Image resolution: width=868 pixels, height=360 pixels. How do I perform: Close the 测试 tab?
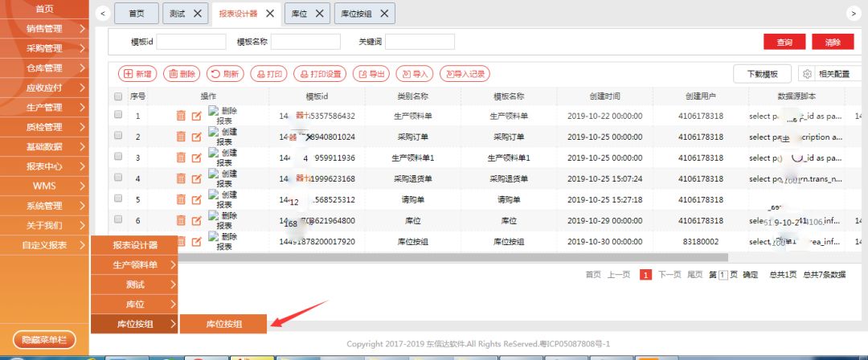tap(197, 14)
